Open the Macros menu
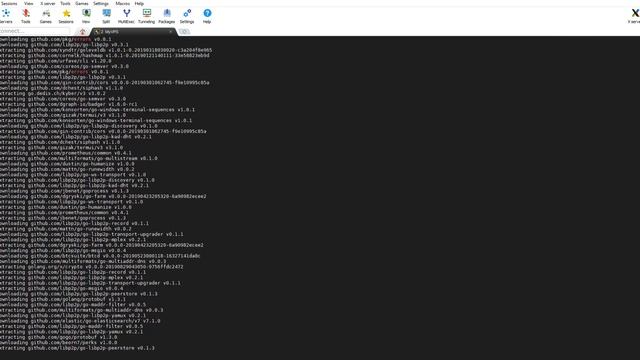The width and height of the screenshot is (640, 360). (122, 3)
